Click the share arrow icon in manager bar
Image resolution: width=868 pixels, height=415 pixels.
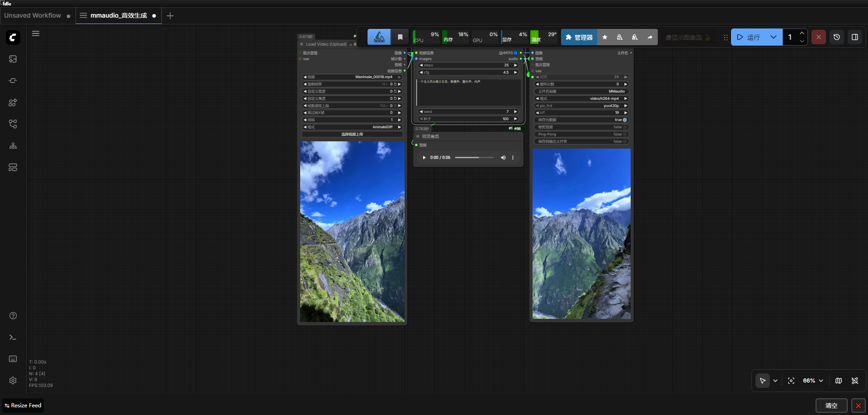[650, 37]
